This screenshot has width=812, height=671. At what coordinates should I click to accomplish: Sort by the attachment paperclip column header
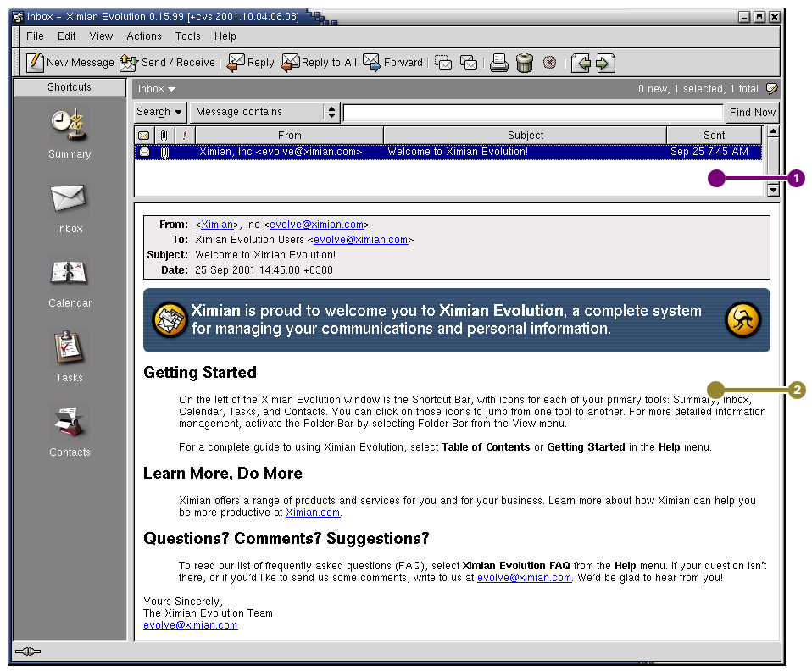tap(164, 136)
